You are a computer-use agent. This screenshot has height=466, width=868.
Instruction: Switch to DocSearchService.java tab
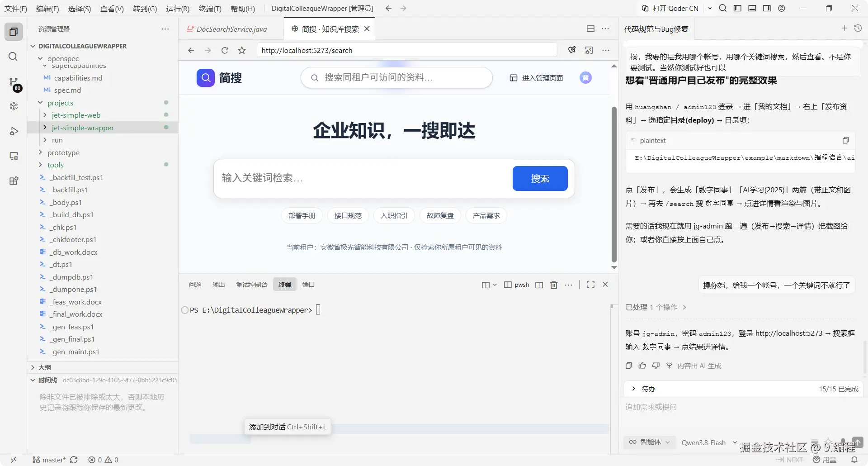coord(231,29)
